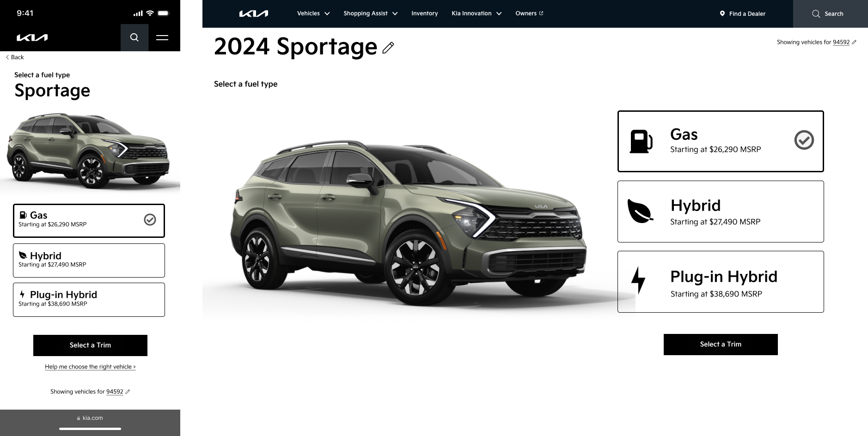Select the Gas fuel type on desktop
Viewport: 868px width, 436px height.
point(721,141)
